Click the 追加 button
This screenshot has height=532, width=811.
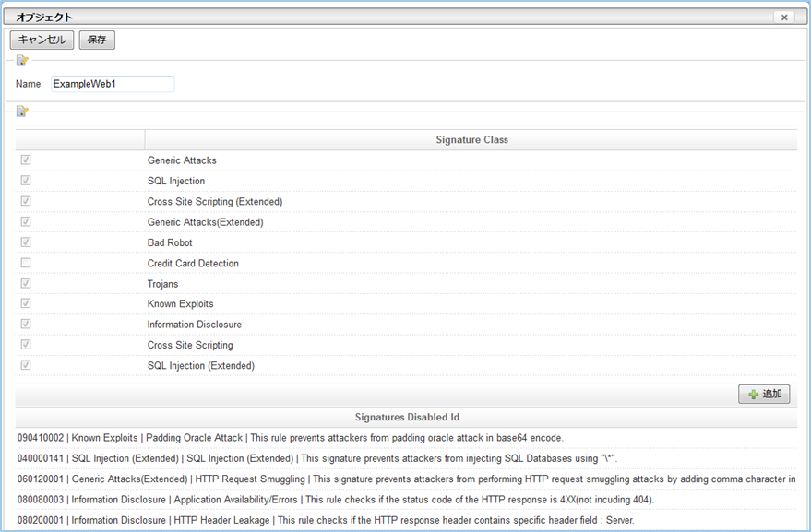tap(764, 394)
